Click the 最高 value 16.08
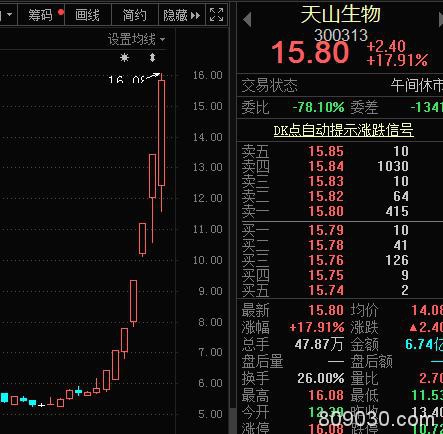Screen dimensions: 443x434 coord(326,395)
